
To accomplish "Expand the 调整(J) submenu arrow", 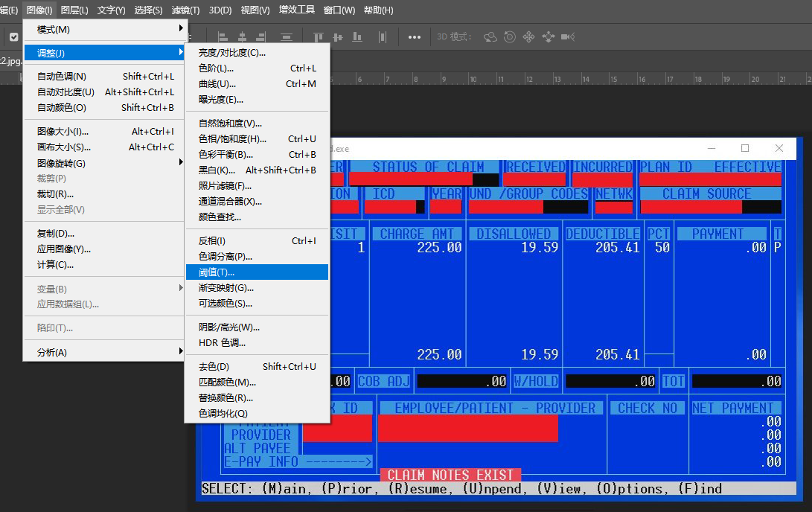I will (181, 52).
